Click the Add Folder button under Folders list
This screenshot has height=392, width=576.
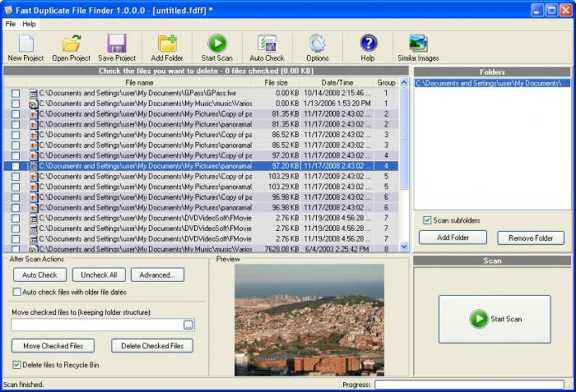pyautogui.click(x=453, y=237)
